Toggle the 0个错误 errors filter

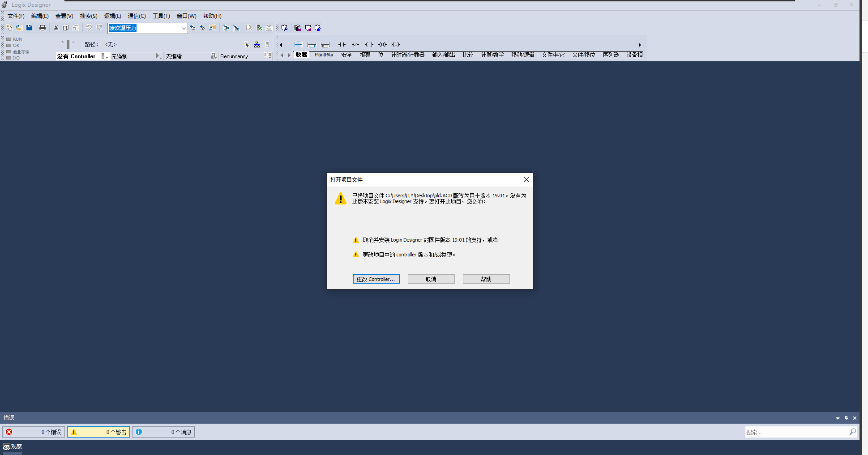[34, 432]
